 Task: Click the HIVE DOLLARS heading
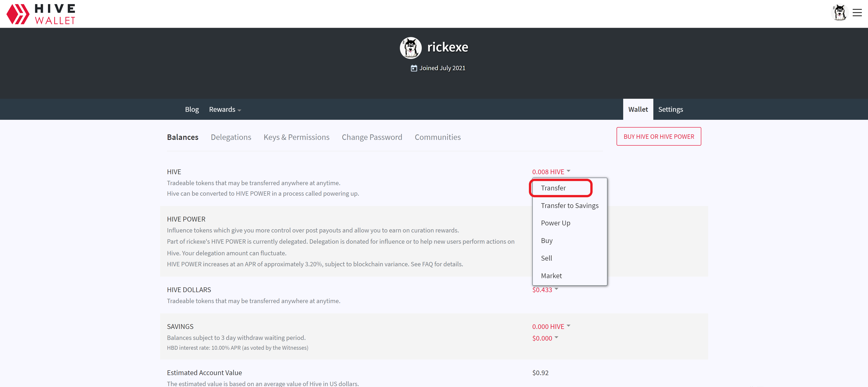pos(189,290)
